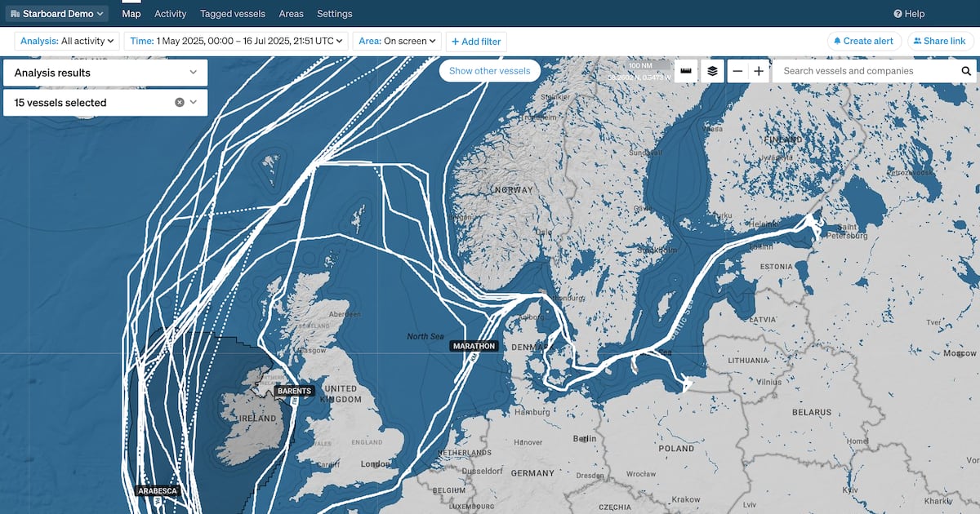Open Help from the top bar
The width and height of the screenshot is (980, 514).
pyautogui.click(x=909, y=14)
